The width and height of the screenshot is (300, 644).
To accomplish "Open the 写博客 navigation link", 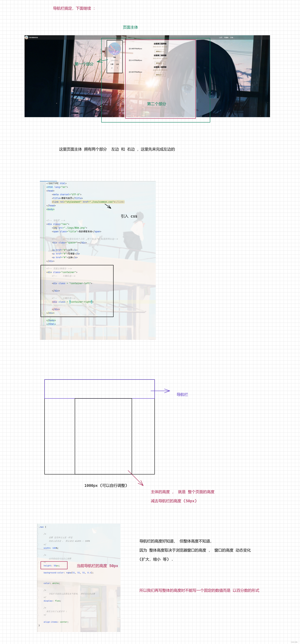I will 226,38.
